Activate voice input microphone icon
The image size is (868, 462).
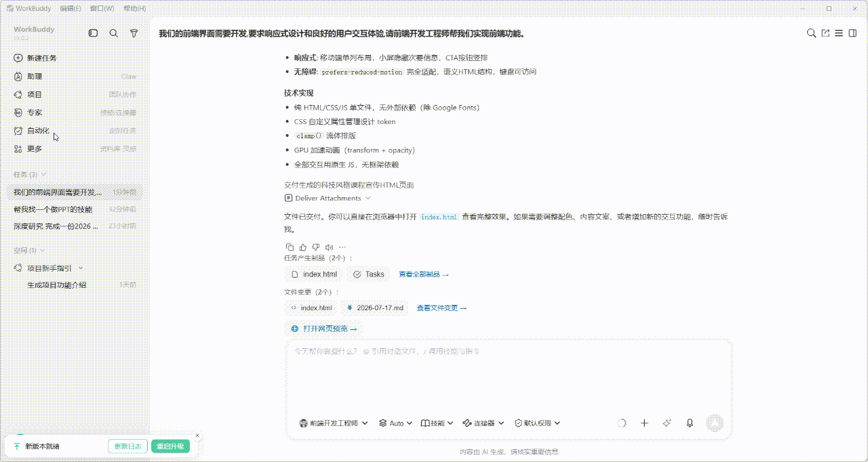coord(690,423)
